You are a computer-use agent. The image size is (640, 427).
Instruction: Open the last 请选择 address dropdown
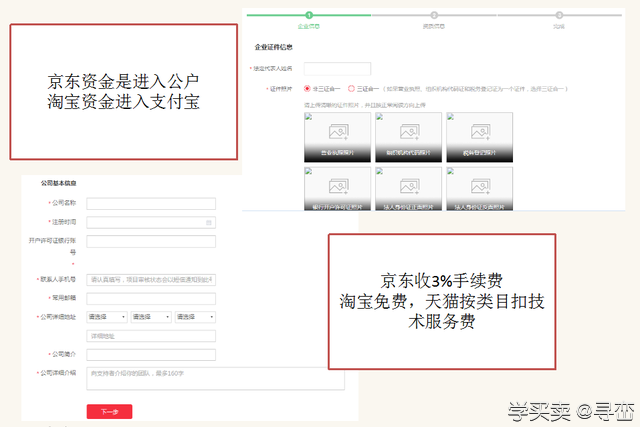195,317
